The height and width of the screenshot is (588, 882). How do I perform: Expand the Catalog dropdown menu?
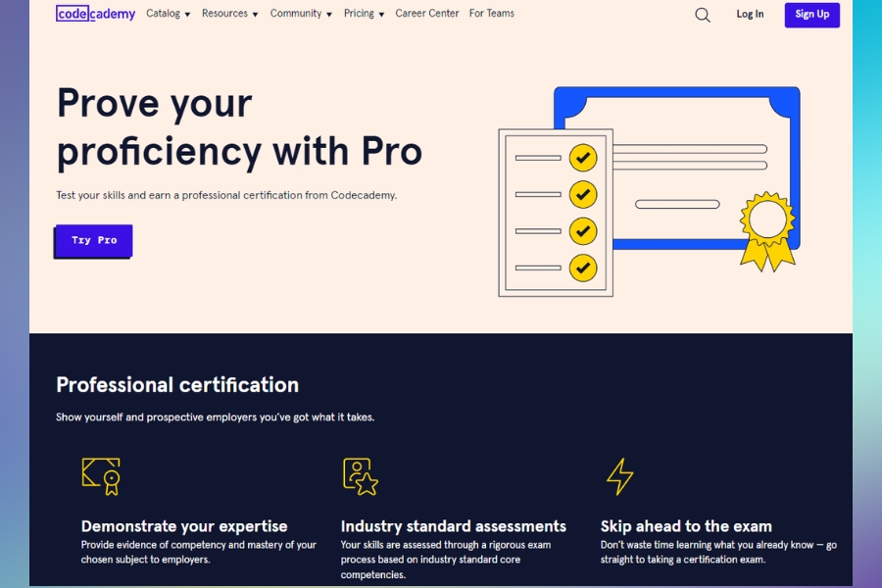click(x=169, y=14)
